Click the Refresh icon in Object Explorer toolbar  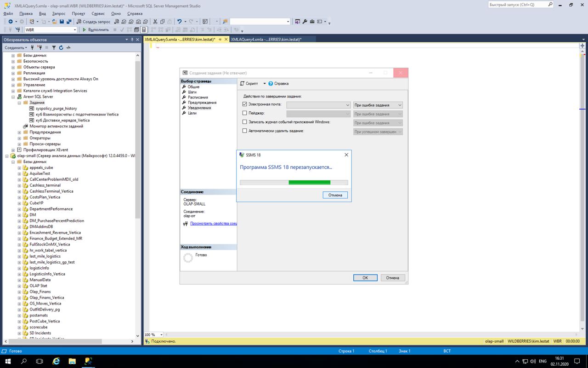[61, 47]
